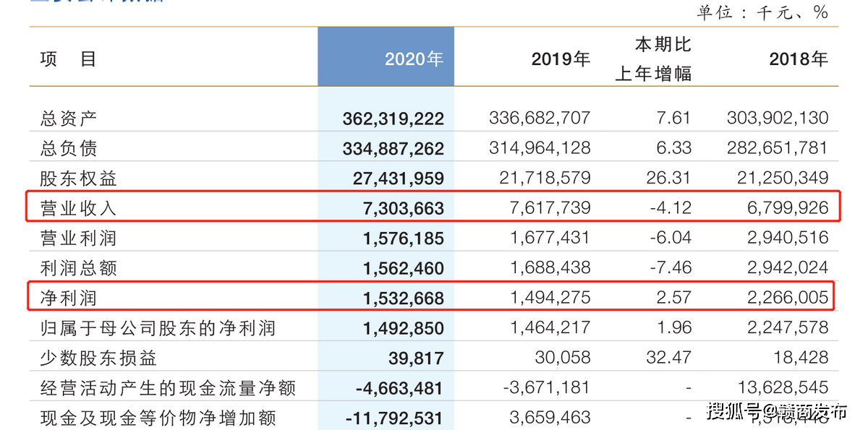Select the 营业收入 row label
Image resolution: width=868 pixels, height=430 pixels.
78,208
